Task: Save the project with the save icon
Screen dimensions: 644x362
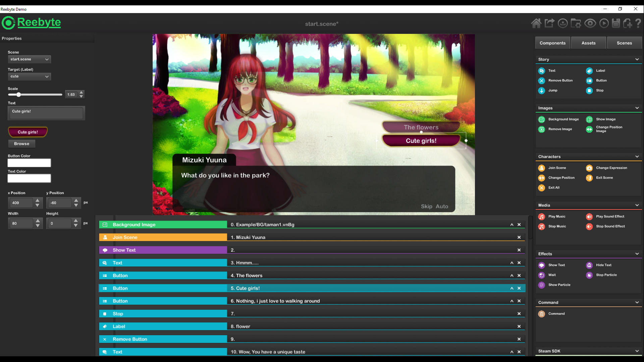Action: point(616,23)
